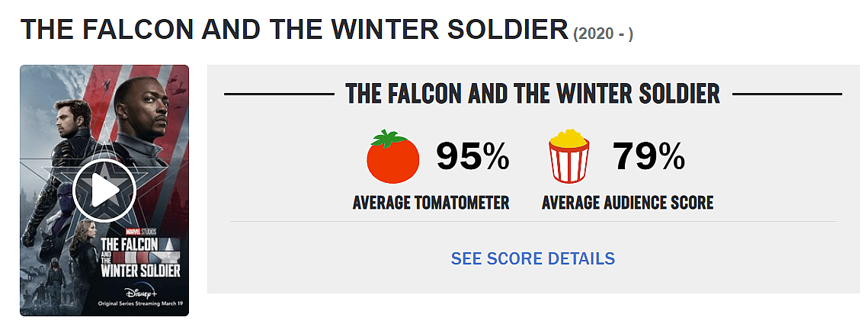Play the trailer on the poster
The width and height of the screenshot is (868, 330).
[x=104, y=191]
